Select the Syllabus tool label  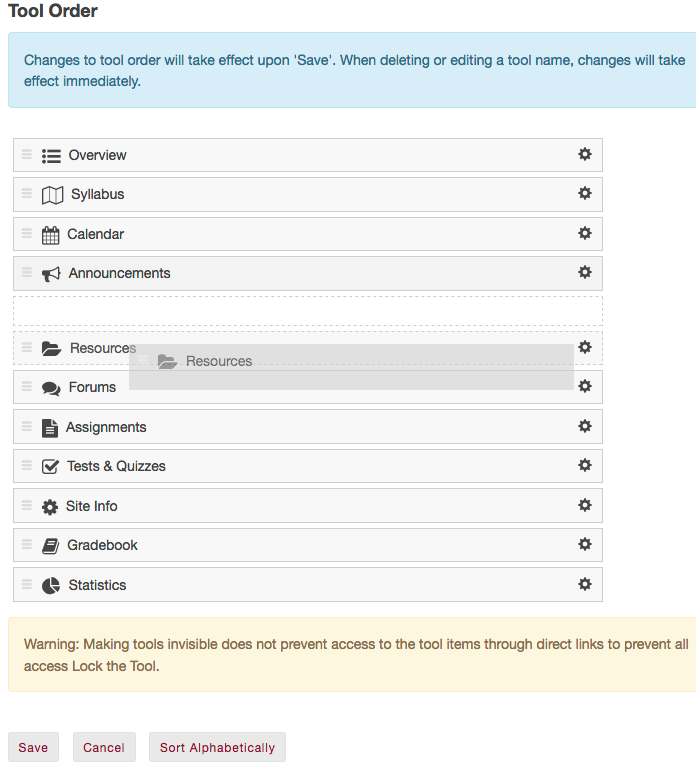[x=98, y=194]
